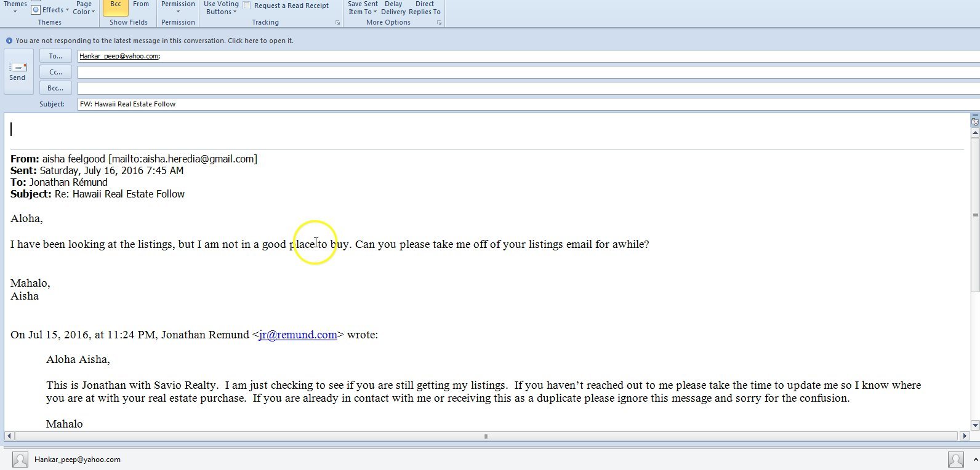Click the vertical scrollbar down arrow

point(975,425)
